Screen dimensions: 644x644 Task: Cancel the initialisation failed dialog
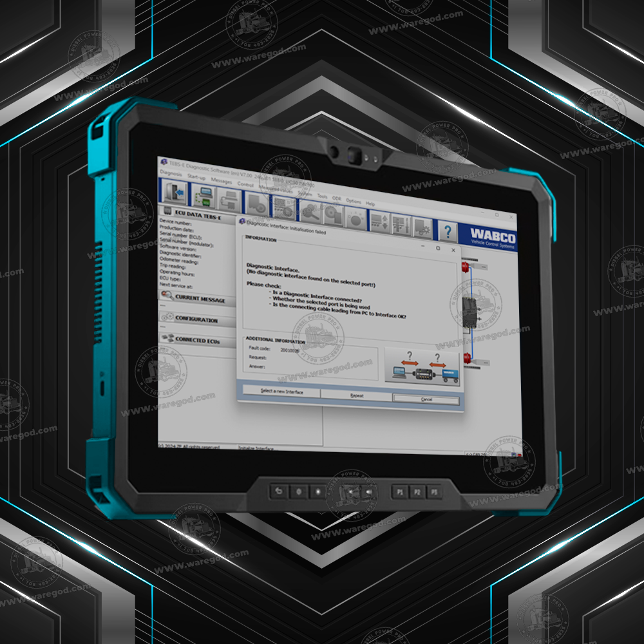coord(426,399)
